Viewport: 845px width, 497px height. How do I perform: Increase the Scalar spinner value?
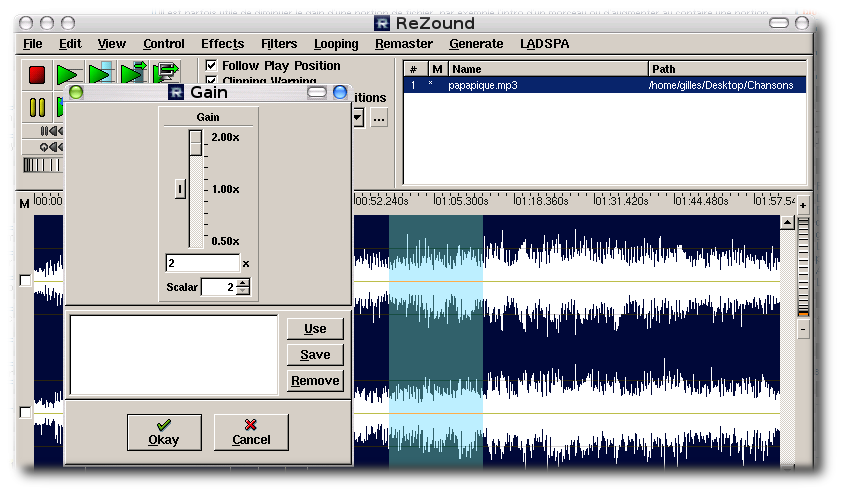[243, 283]
